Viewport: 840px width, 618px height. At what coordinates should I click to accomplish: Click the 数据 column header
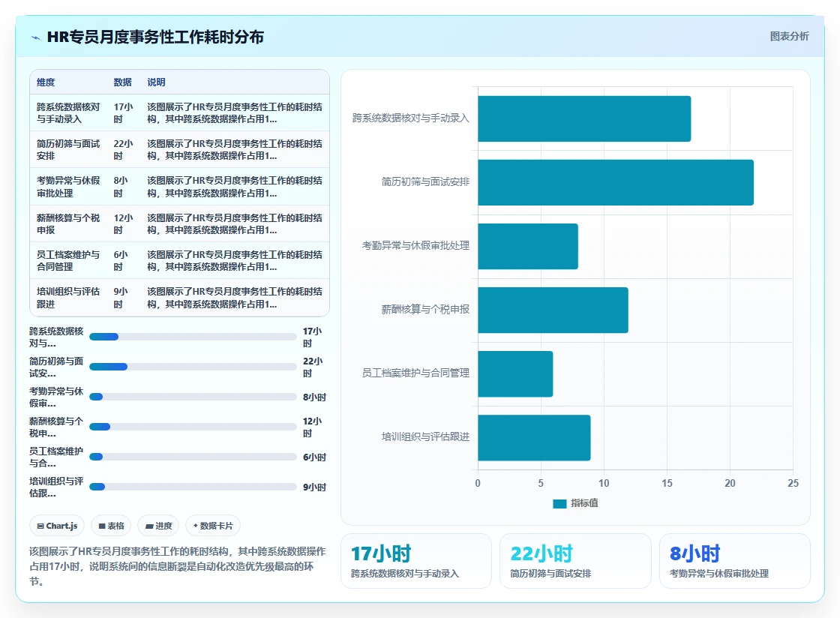123,82
